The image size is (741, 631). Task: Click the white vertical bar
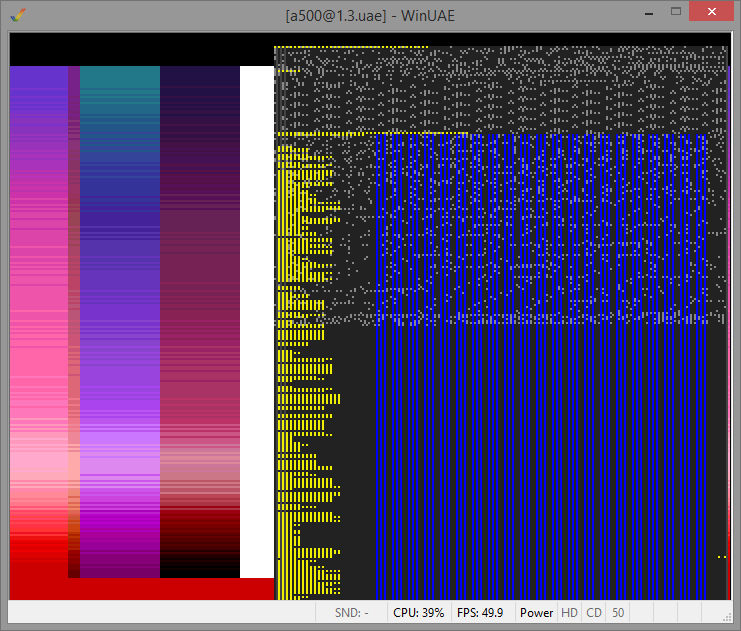click(x=257, y=321)
